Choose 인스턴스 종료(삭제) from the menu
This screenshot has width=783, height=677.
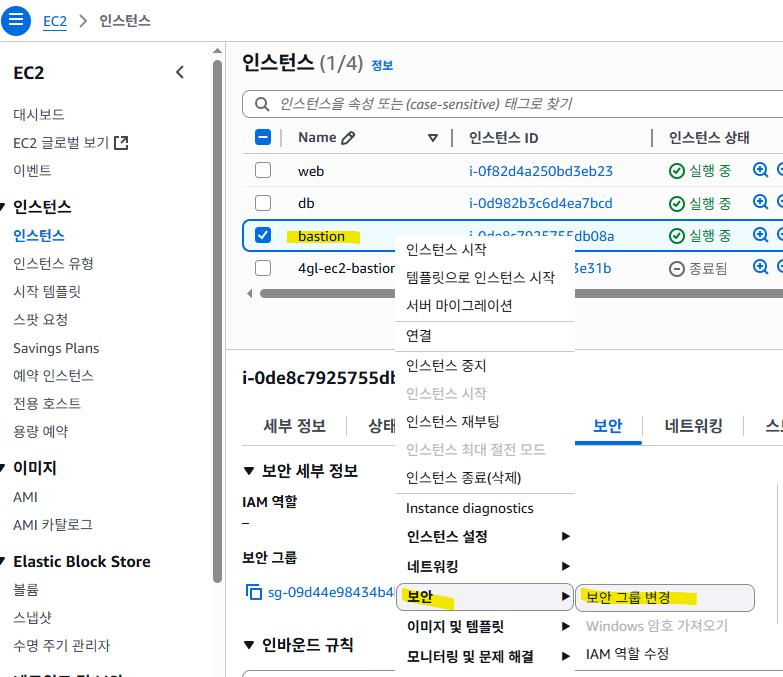pyautogui.click(x=463, y=478)
